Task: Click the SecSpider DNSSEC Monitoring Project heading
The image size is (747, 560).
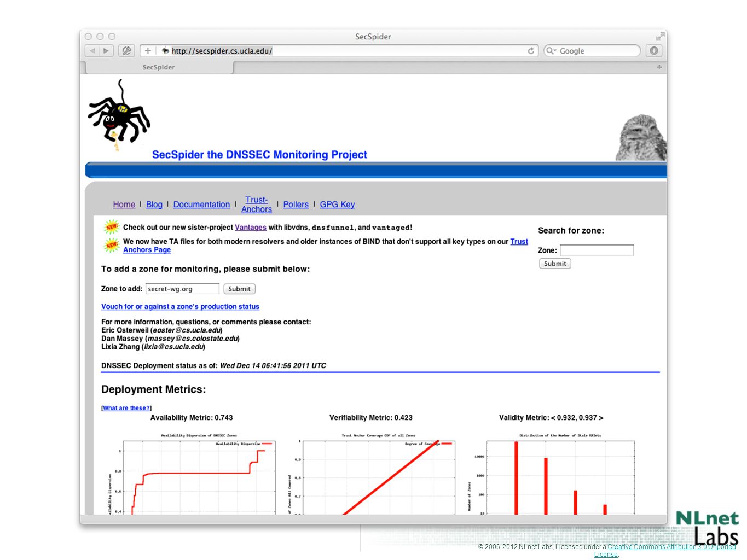Action: click(259, 155)
